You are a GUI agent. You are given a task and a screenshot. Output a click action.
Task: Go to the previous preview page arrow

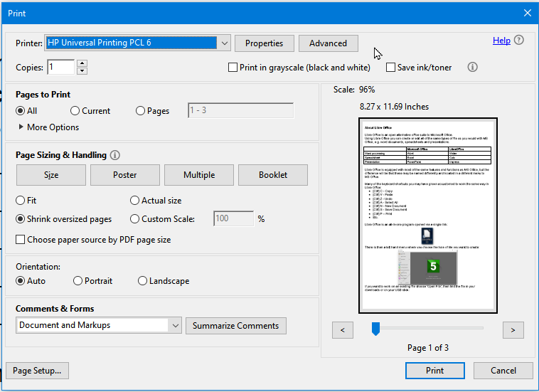(342, 330)
